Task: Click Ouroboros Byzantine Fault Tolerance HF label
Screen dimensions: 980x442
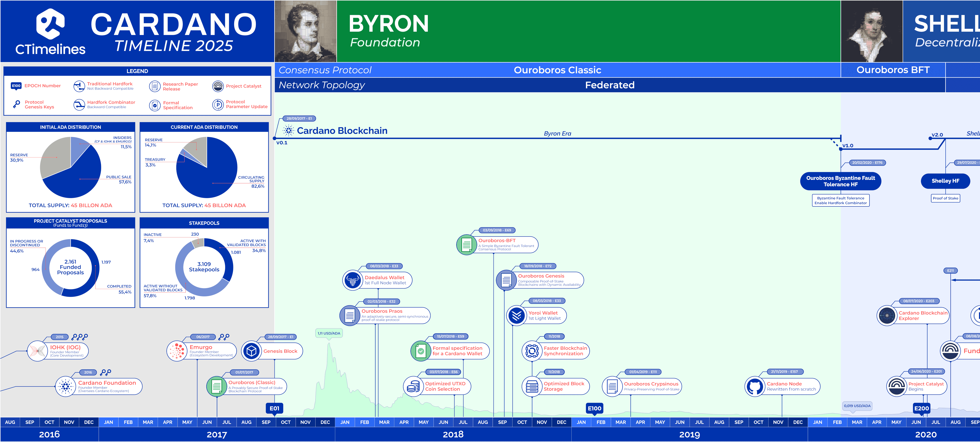Action: (840, 181)
